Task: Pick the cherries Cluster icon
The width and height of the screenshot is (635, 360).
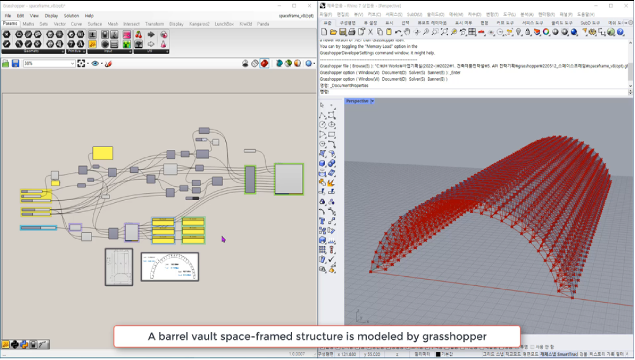Action: point(139,35)
